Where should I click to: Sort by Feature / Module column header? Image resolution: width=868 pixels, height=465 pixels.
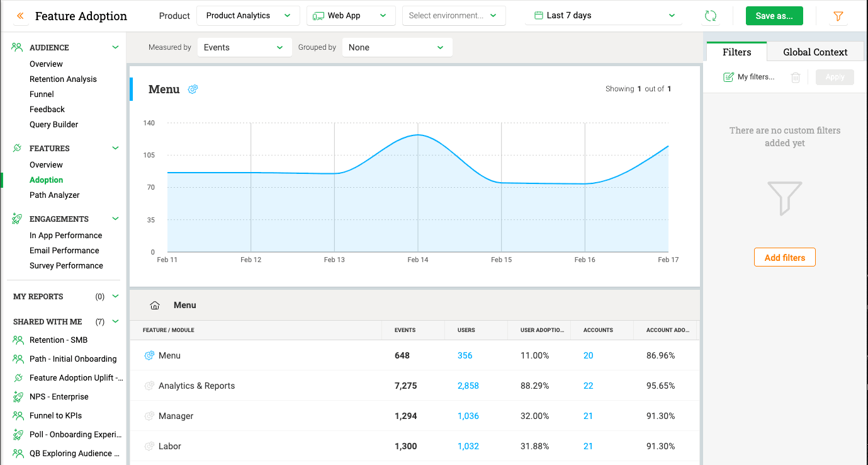point(168,330)
